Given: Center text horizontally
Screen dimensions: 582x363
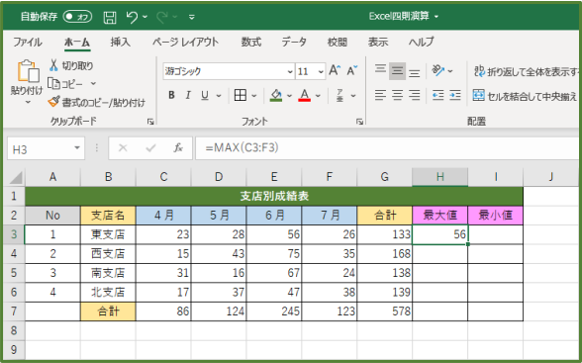Looking at the screenshot, I should 397,95.
